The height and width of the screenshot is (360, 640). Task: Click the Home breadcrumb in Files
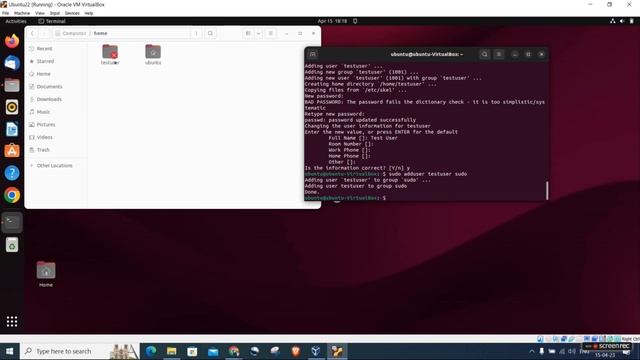[x=100, y=33]
